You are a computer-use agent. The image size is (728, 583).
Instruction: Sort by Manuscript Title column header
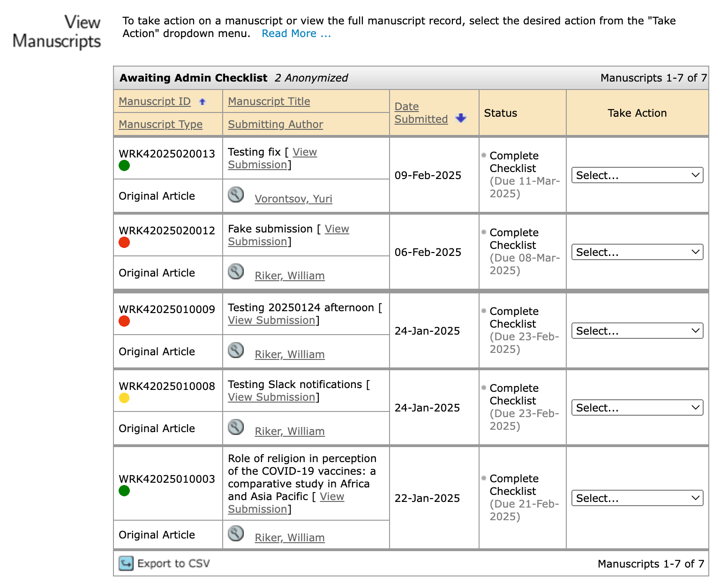[269, 102]
